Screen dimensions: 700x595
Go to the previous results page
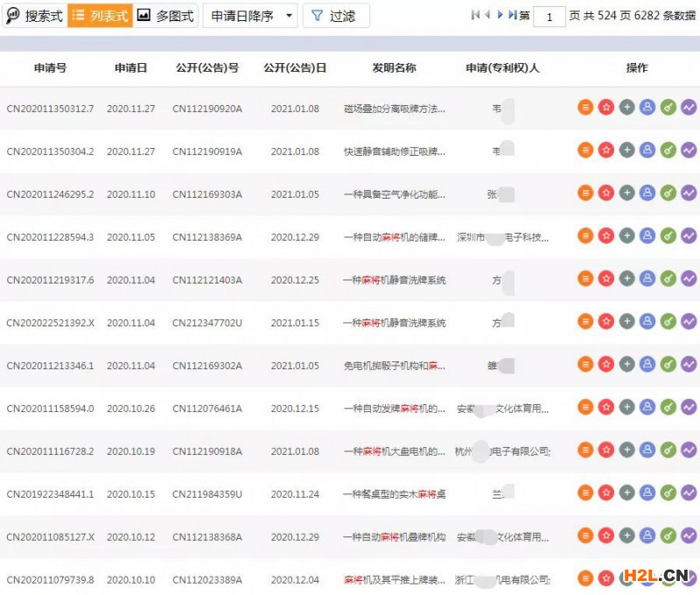(487, 15)
